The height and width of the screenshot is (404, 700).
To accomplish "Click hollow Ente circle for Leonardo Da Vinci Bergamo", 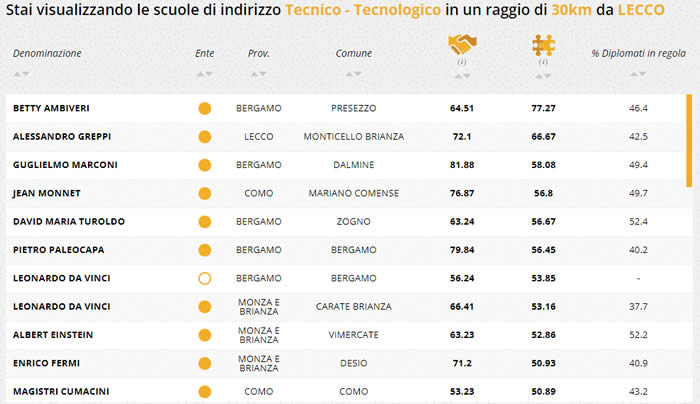I will (x=204, y=279).
